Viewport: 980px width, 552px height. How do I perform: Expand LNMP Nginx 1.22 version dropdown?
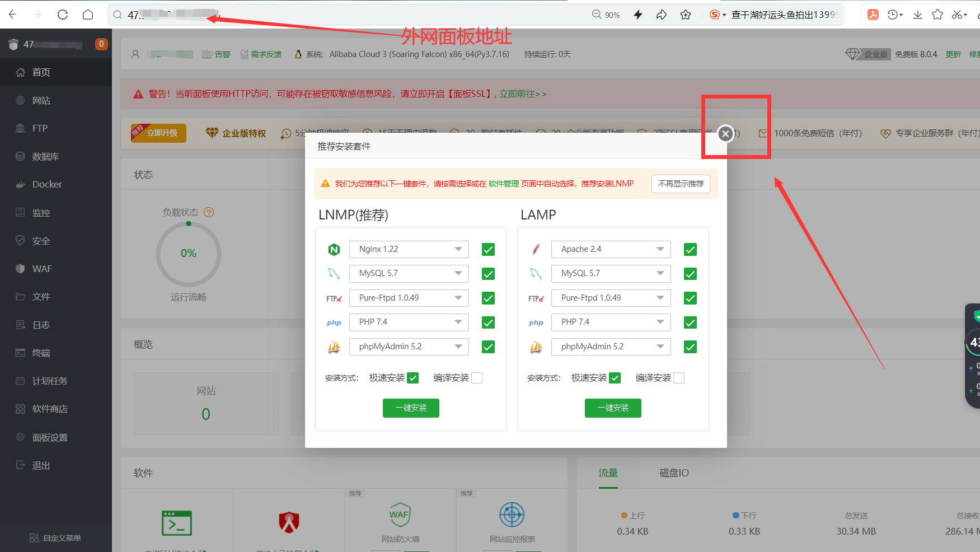pyautogui.click(x=409, y=249)
